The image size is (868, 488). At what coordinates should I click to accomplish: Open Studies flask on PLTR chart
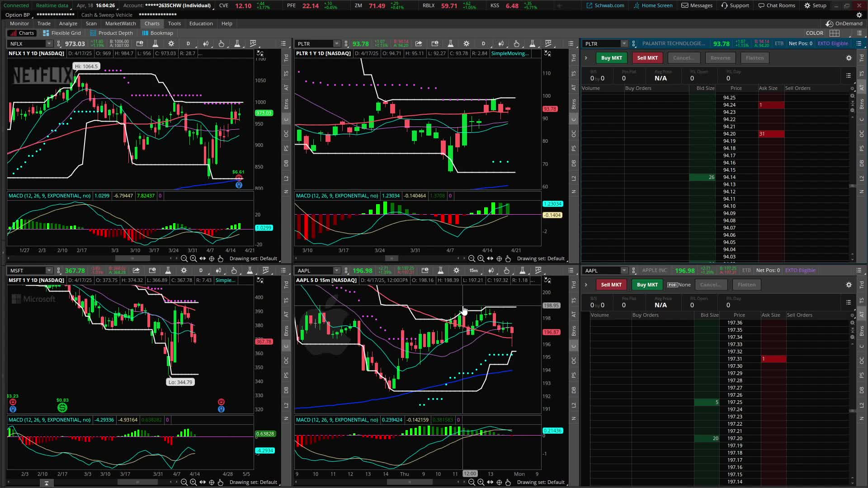[x=450, y=44]
